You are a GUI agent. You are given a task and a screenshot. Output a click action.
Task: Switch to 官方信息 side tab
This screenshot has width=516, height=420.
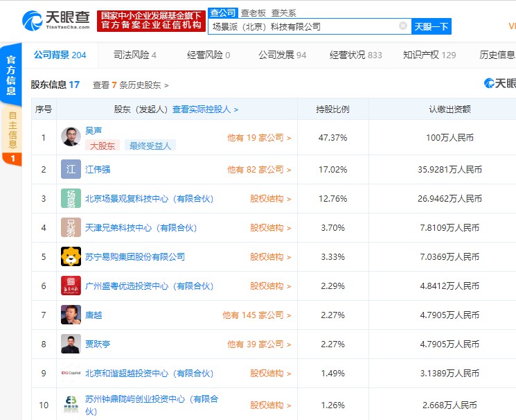[x=11, y=75]
